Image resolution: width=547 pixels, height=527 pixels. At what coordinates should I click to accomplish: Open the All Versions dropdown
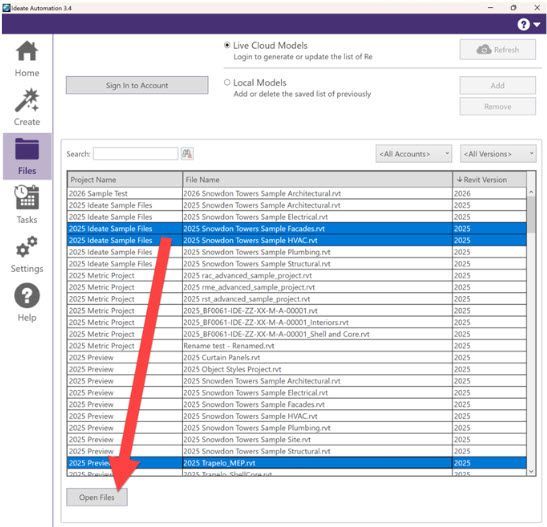pos(498,154)
